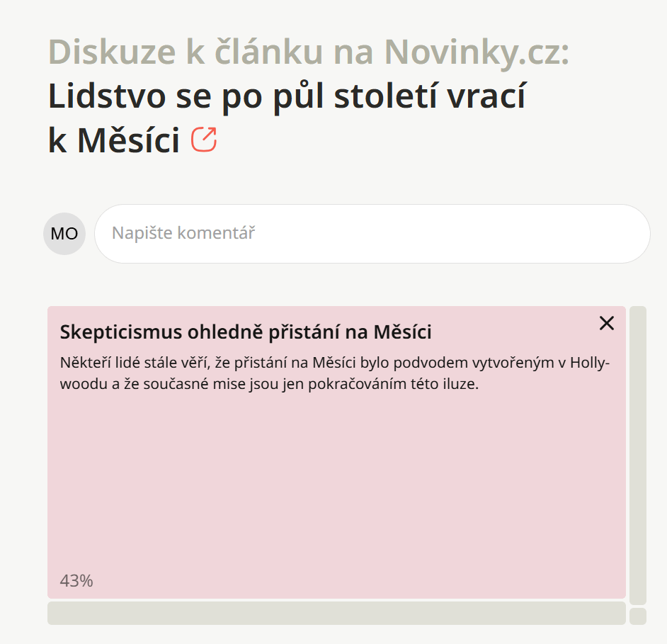The image size is (667, 644).
Task: Click the MO user avatar
Action: (x=64, y=234)
